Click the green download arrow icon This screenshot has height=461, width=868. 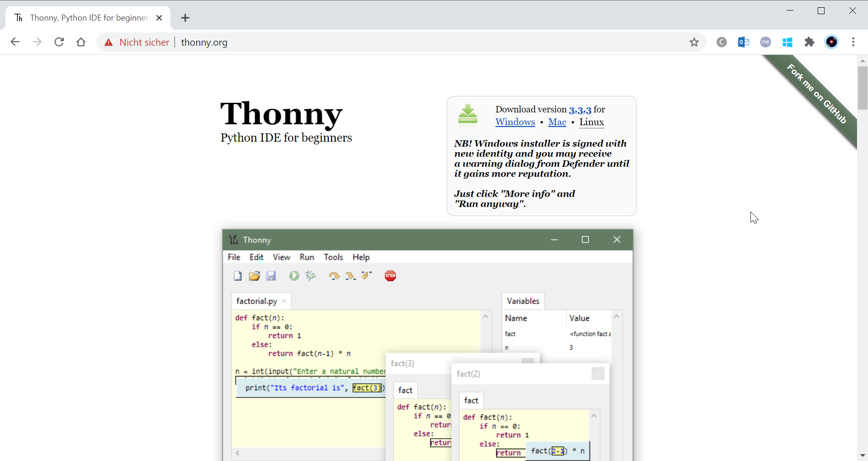point(468,114)
